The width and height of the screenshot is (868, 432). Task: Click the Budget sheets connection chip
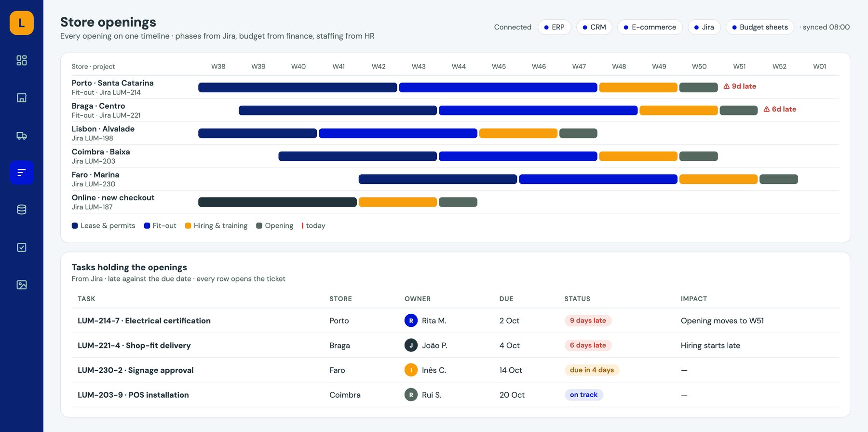760,27
